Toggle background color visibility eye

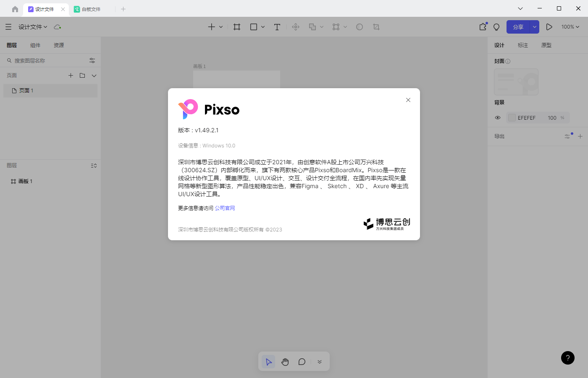pos(498,118)
